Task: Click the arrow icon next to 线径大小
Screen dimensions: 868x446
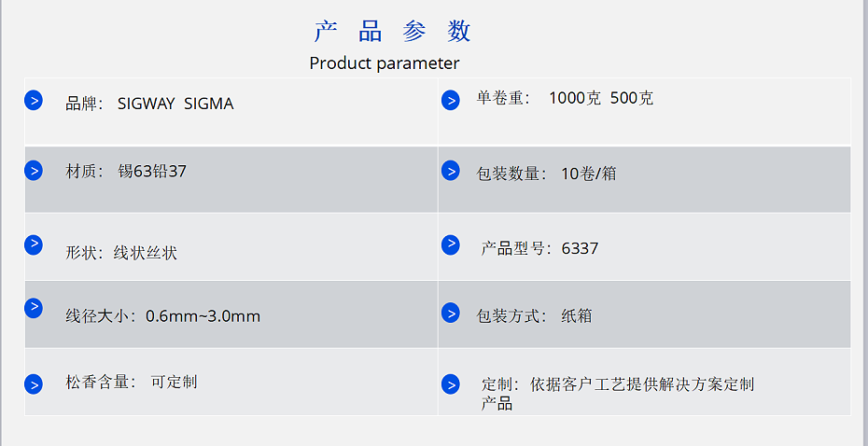Action: pyautogui.click(x=34, y=308)
